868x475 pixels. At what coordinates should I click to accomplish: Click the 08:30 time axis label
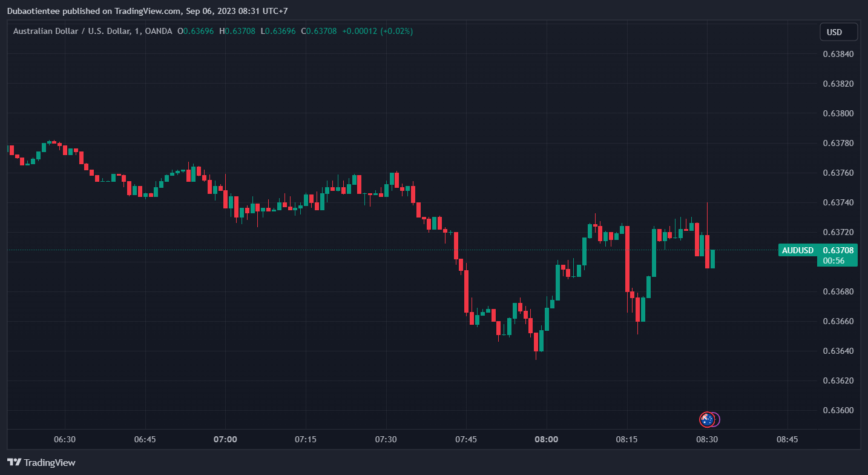point(706,439)
